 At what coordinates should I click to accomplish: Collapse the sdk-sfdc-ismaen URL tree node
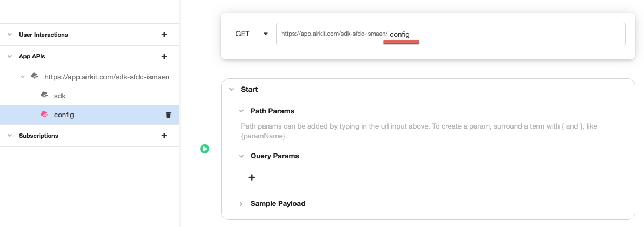coord(23,76)
